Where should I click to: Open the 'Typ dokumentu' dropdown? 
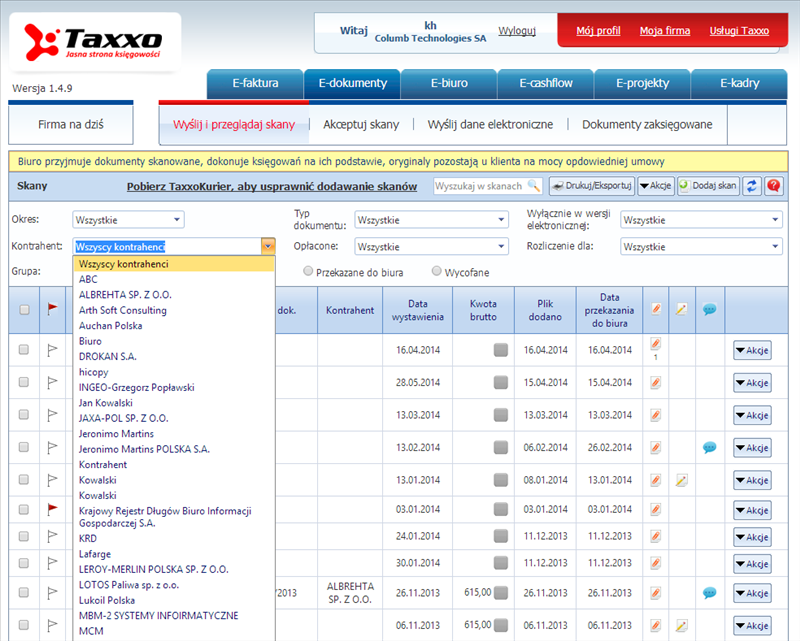click(432, 220)
